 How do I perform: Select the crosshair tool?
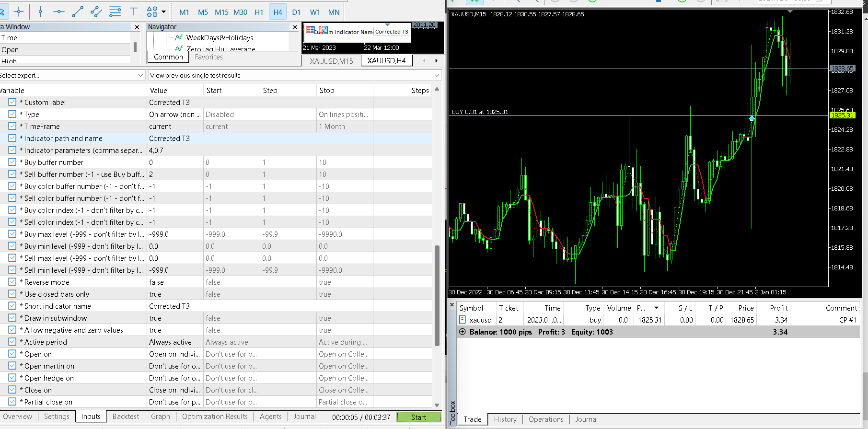[x=19, y=12]
